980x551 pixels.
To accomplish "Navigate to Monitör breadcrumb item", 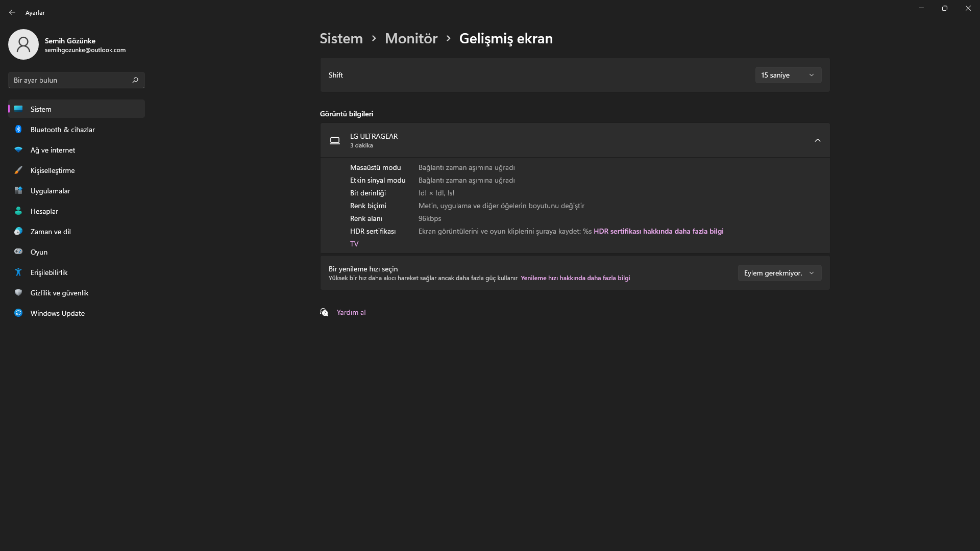I will (411, 39).
